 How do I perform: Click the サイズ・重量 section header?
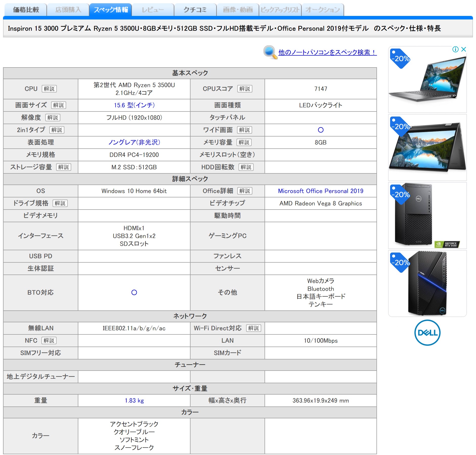pos(190,388)
